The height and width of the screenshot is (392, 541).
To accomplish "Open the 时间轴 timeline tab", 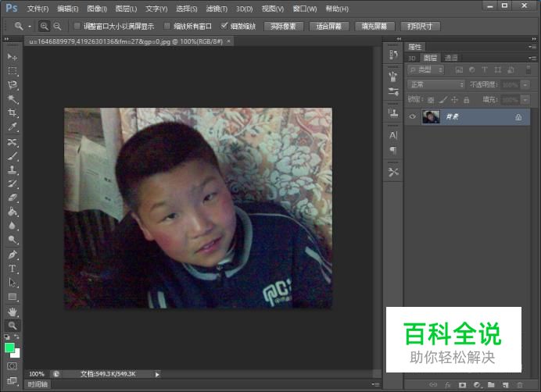I will [x=38, y=384].
